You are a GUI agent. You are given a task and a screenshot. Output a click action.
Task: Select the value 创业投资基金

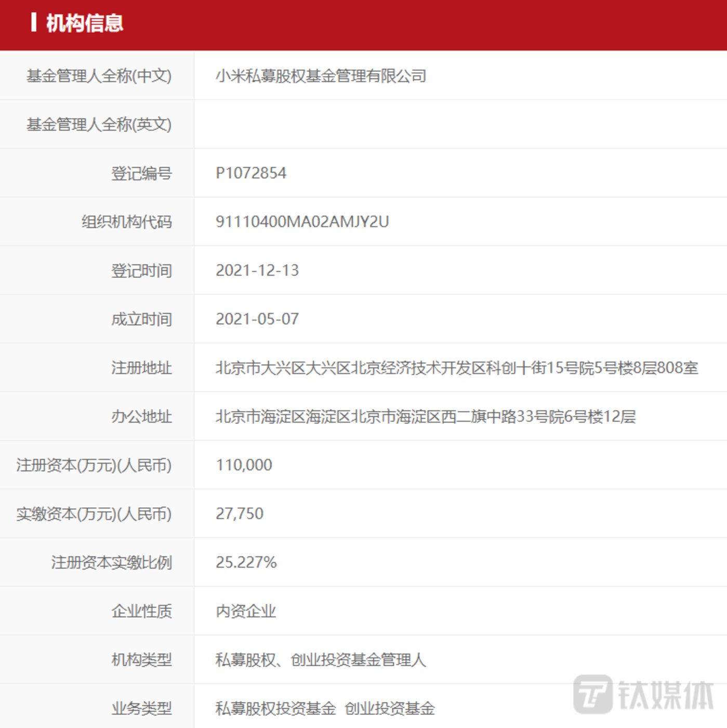pos(390,708)
